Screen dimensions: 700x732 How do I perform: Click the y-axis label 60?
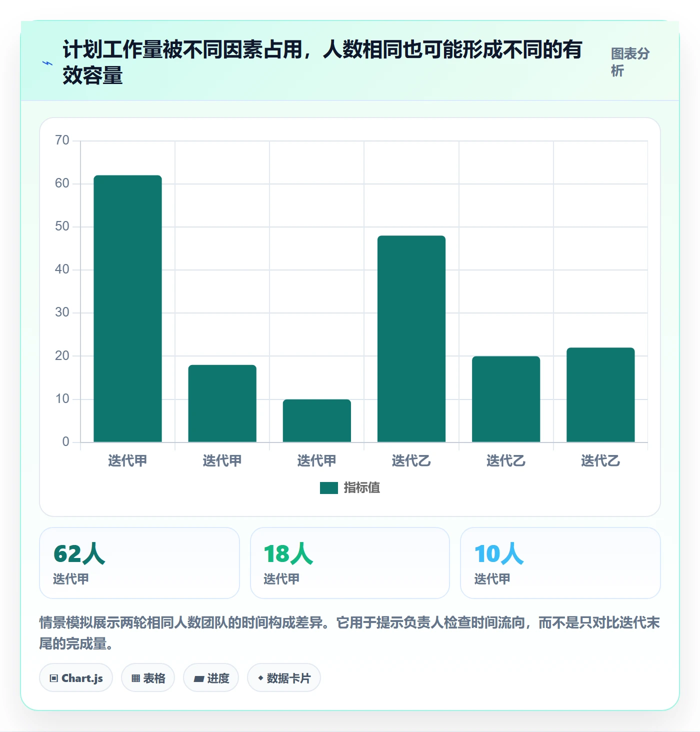(62, 183)
